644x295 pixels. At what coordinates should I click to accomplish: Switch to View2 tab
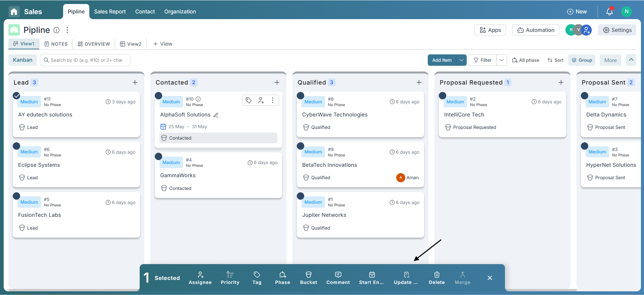pos(131,44)
